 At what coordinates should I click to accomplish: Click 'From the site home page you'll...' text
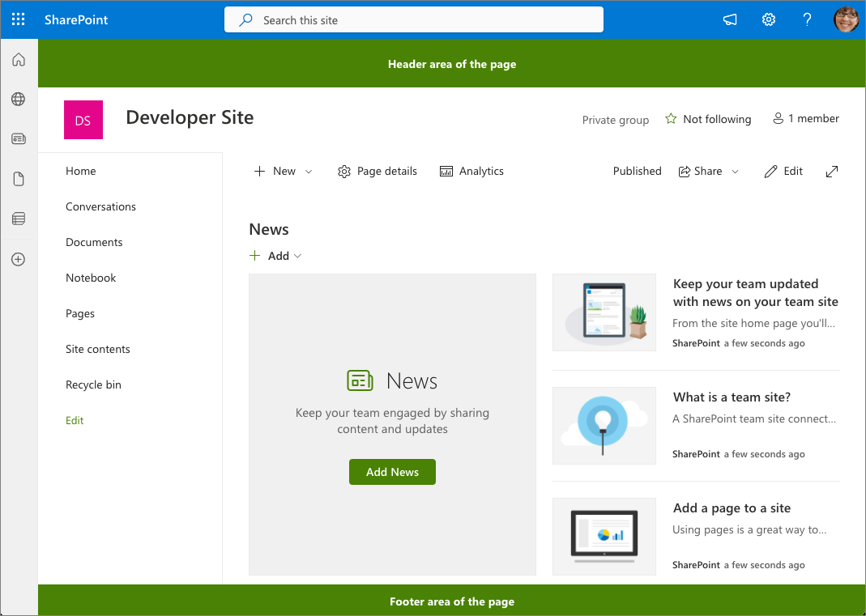754,324
